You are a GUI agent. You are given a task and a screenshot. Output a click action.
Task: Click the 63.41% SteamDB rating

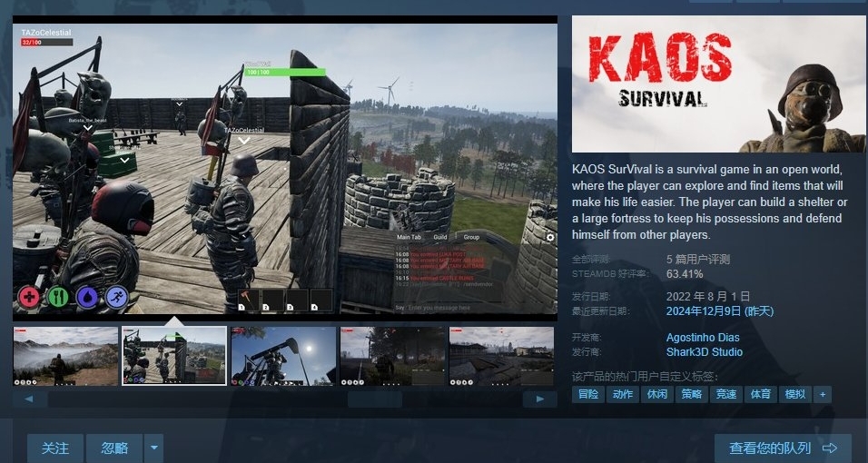[x=685, y=274]
